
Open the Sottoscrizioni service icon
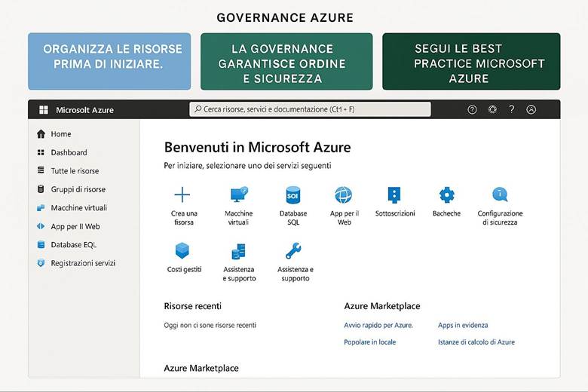tap(394, 195)
